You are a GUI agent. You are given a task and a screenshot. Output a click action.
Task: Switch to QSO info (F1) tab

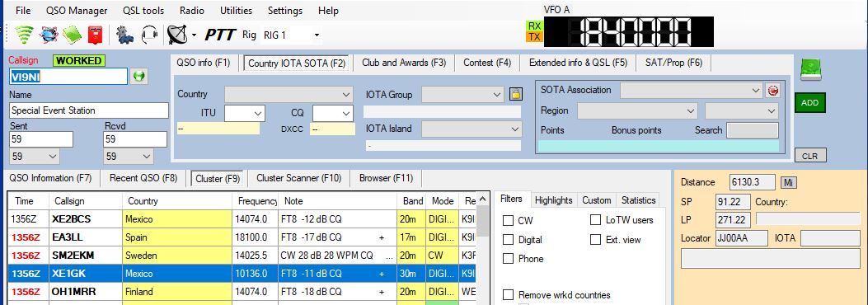pos(203,63)
